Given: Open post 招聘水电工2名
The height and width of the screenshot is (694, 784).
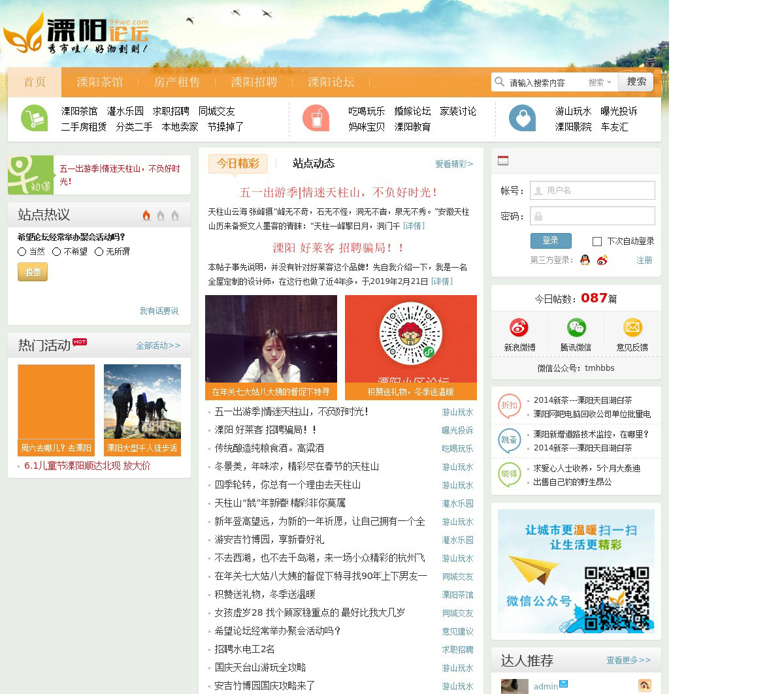Looking at the screenshot, I should pos(245,649).
